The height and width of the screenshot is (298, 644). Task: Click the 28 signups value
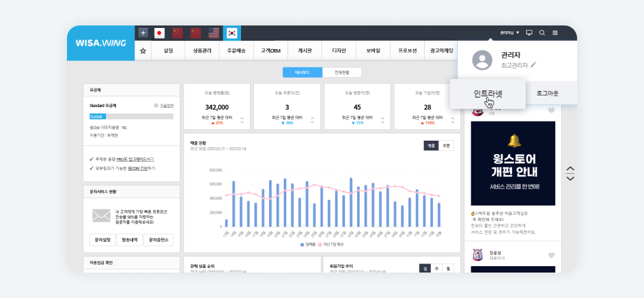(428, 108)
